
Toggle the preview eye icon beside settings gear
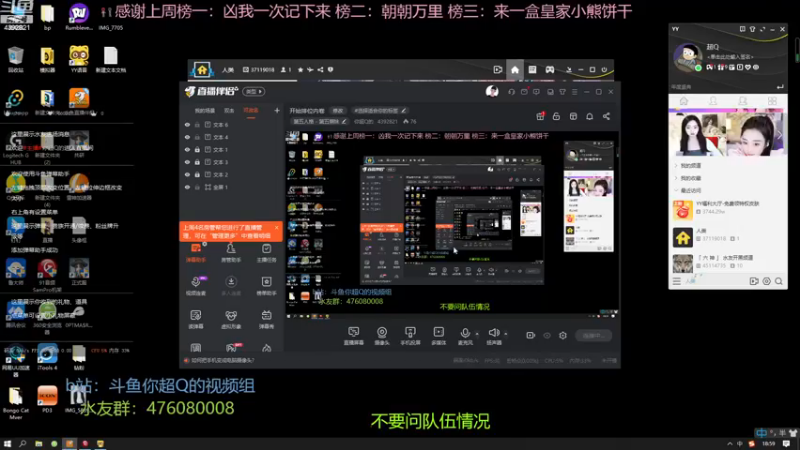[547, 335]
